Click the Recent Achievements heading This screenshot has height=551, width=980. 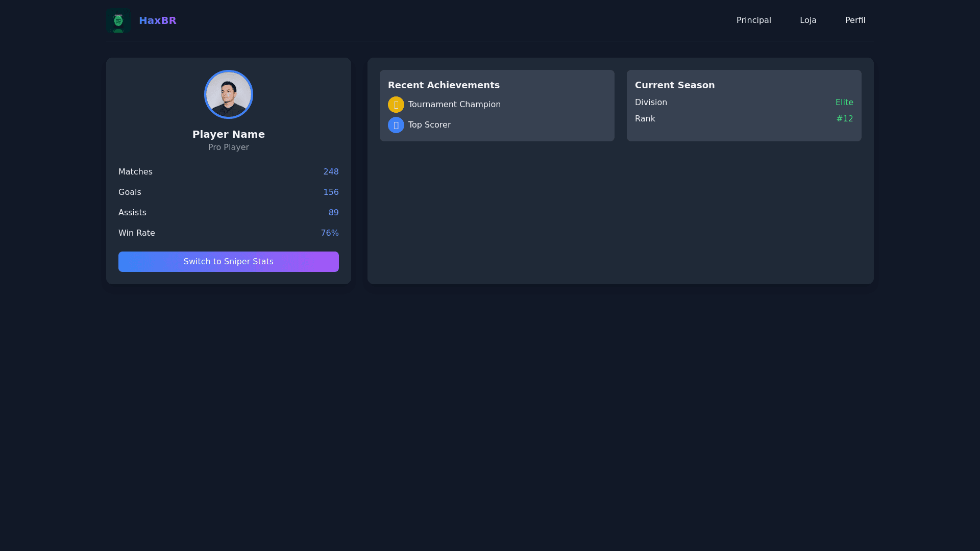[443, 85]
